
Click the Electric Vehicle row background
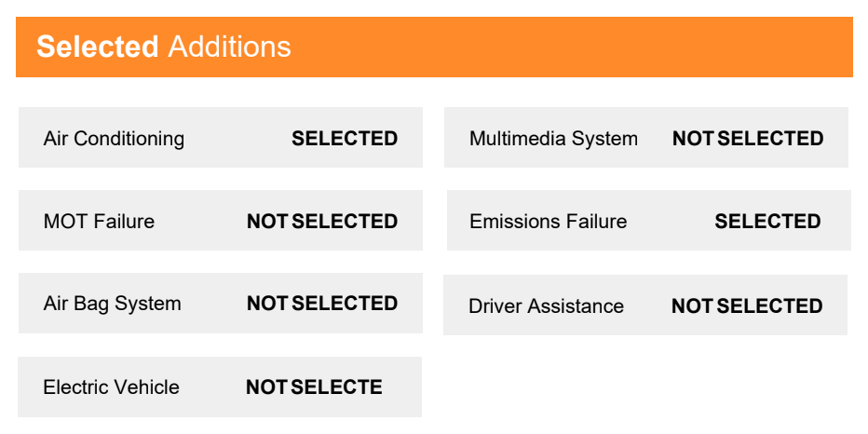(x=219, y=387)
